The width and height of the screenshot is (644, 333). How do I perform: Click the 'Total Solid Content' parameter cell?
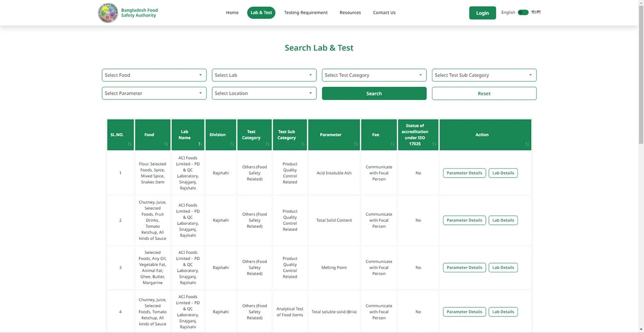tap(334, 220)
